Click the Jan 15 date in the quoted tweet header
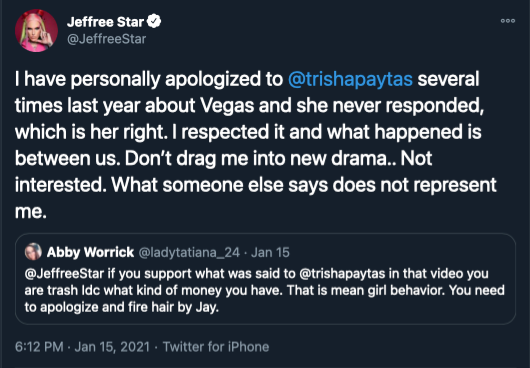The image size is (530, 368). point(270,252)
